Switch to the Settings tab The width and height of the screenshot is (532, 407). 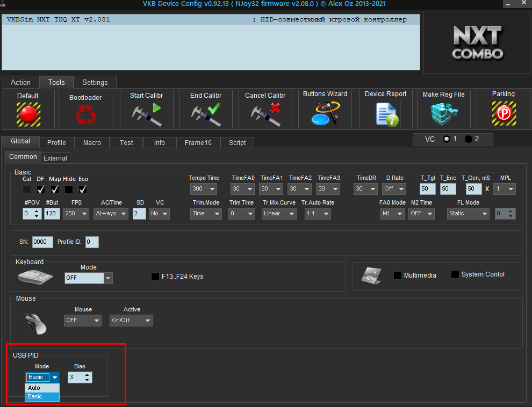(95, 82)
